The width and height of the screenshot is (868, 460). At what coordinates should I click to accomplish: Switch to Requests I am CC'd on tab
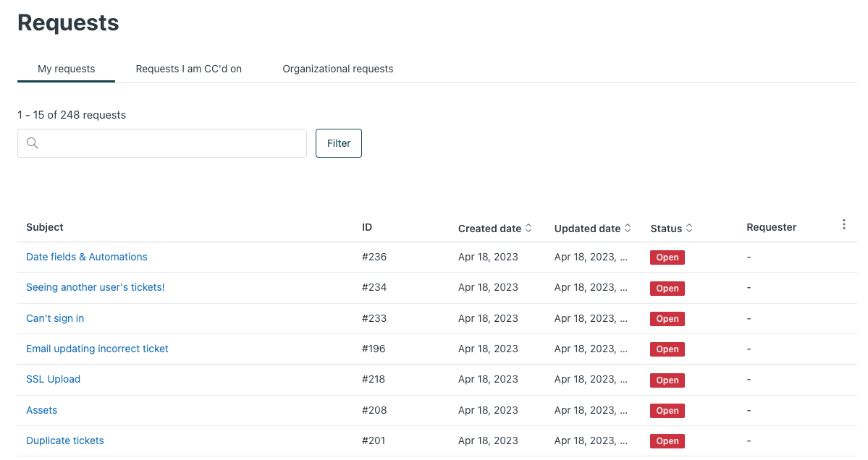(189, 69)
